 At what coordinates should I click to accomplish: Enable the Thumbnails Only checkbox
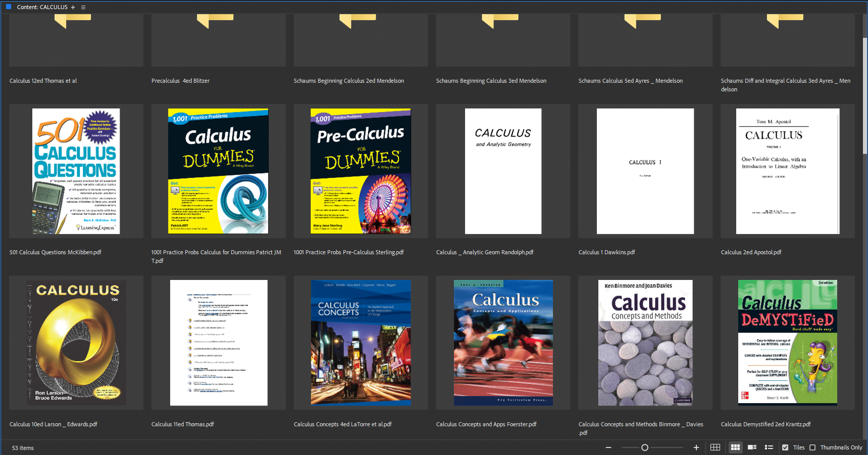pyautogui.click(x=812, y=447)
